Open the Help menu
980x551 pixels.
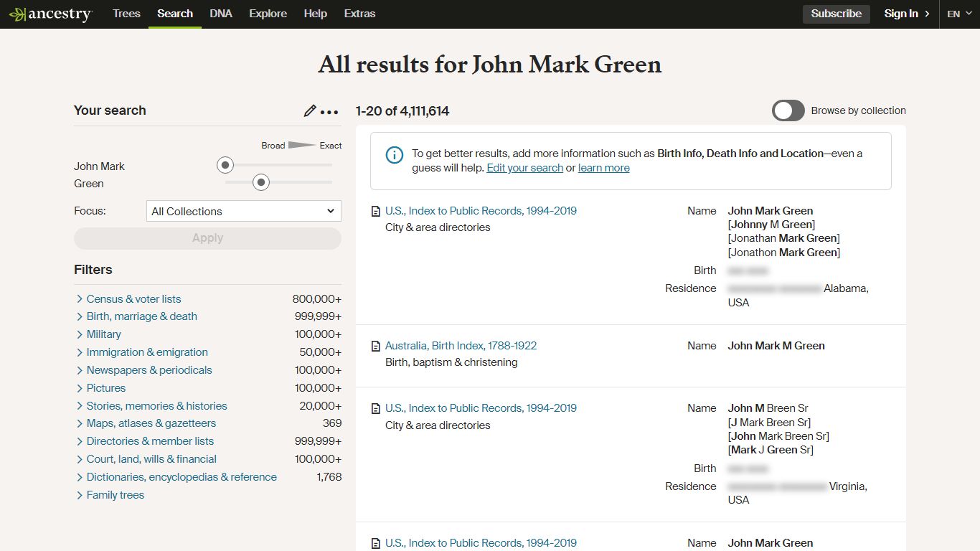tap(316, 14)
